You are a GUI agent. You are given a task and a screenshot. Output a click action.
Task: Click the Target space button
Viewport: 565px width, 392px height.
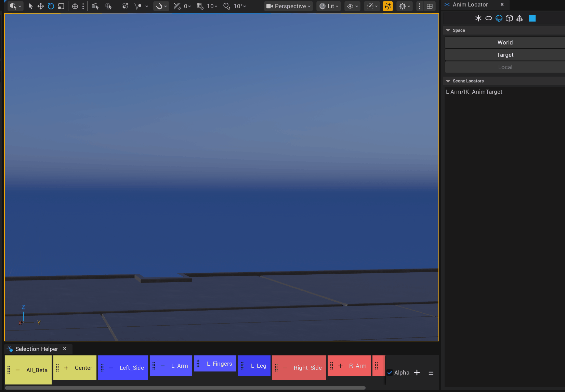(505, 55)
